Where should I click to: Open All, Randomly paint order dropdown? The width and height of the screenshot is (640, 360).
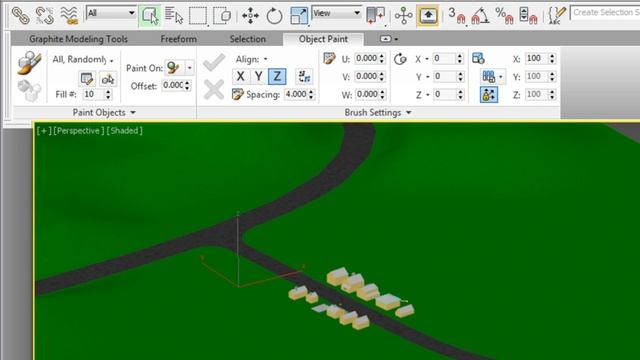(82, 60)
